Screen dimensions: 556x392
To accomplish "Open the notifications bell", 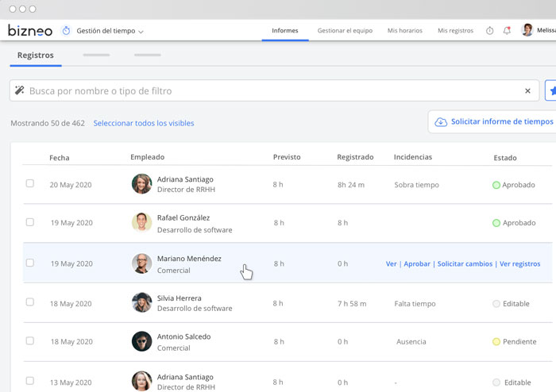I will (507, 31).
